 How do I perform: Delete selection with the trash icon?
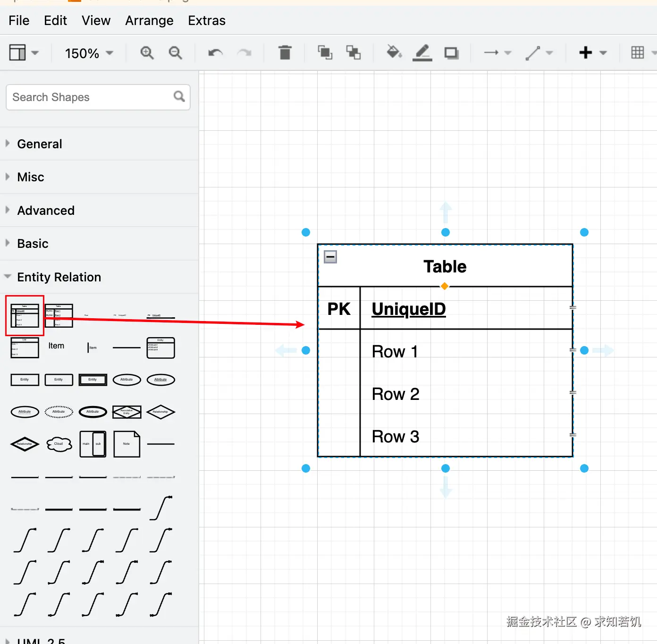(x=285, y=52)
